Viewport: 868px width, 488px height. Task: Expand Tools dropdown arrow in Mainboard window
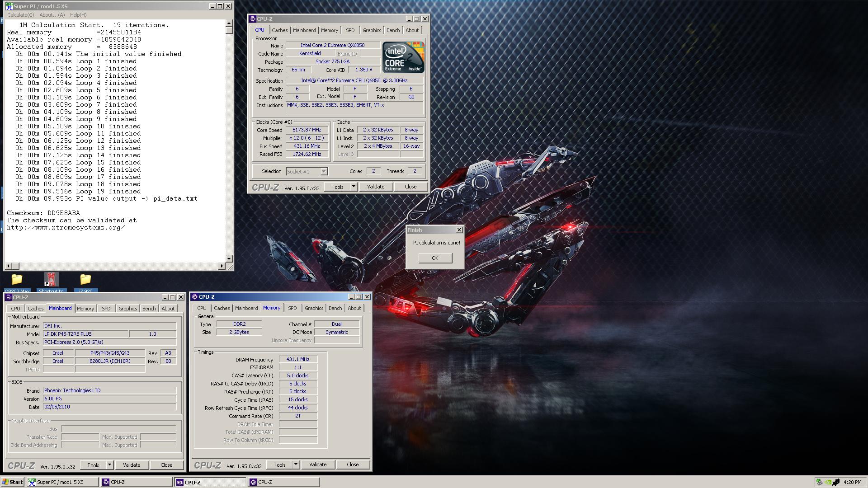109,465
